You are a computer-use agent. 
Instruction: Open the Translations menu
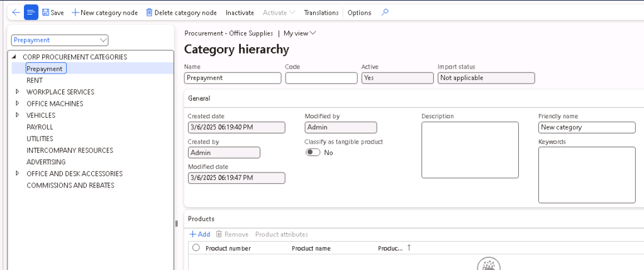[321, 13]
